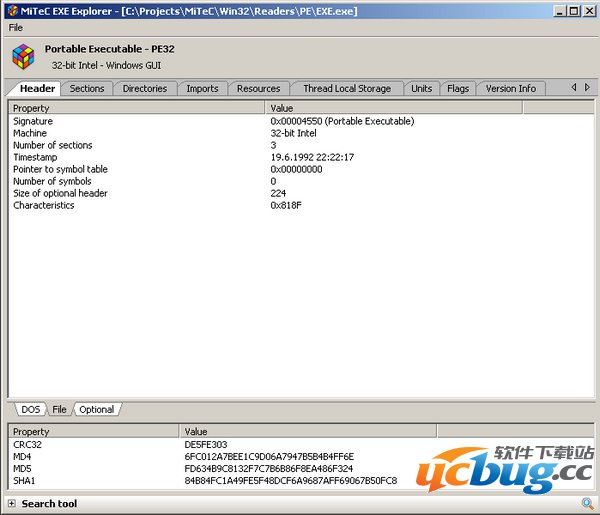Image resolution: width=600 pixels, height=515 pixels.
Task: Select the Thread Local Storage tab
Action: coord(347,88)
